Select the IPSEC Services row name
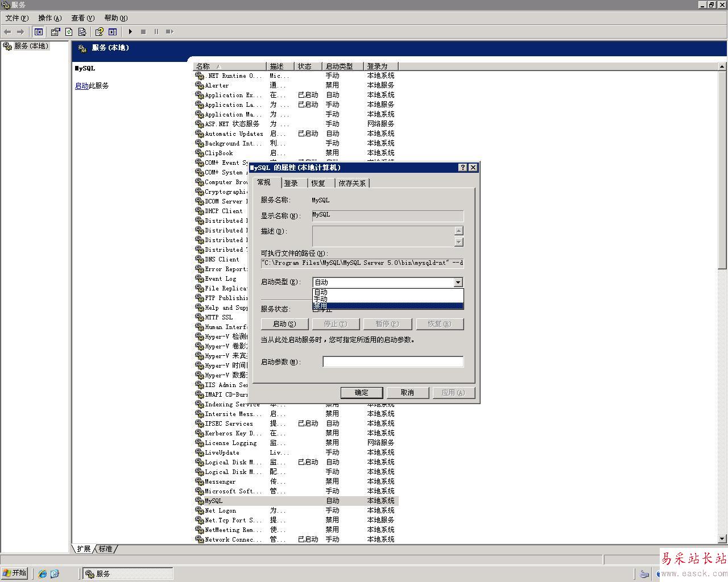Viewport: 728px width, 582px height. point(229,423)
